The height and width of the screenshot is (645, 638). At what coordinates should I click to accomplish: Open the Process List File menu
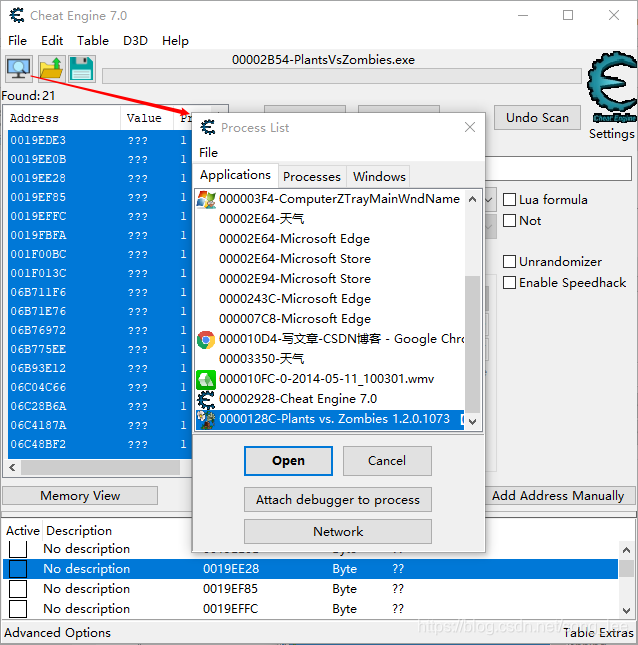pos(209,153)
